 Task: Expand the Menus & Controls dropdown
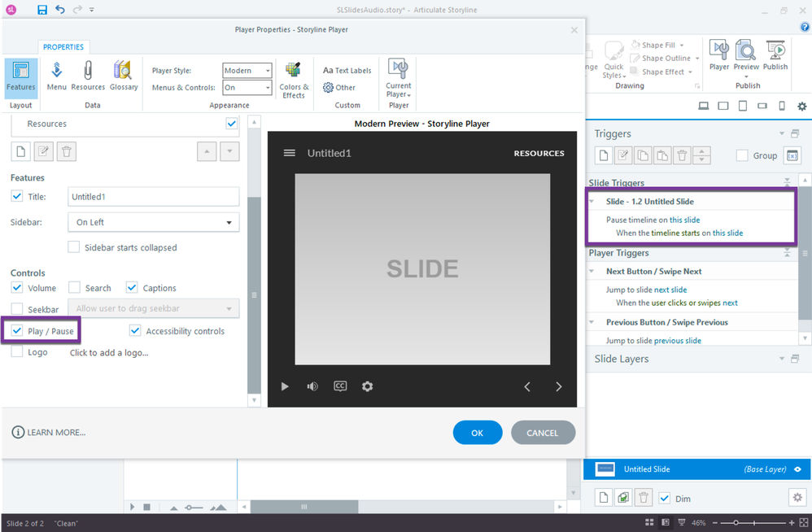coord(247,88)
